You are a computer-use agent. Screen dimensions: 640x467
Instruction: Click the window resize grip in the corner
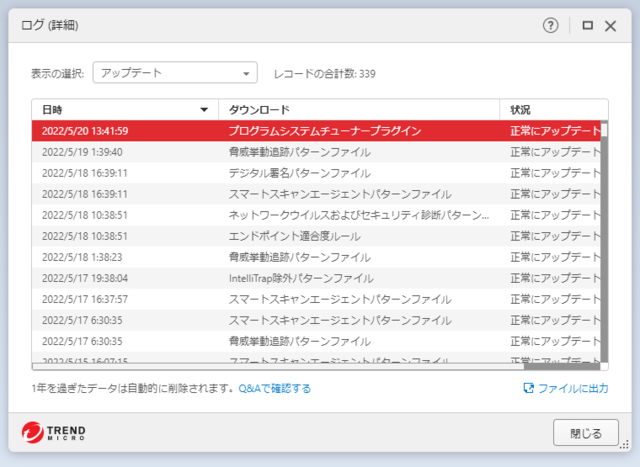624,445
